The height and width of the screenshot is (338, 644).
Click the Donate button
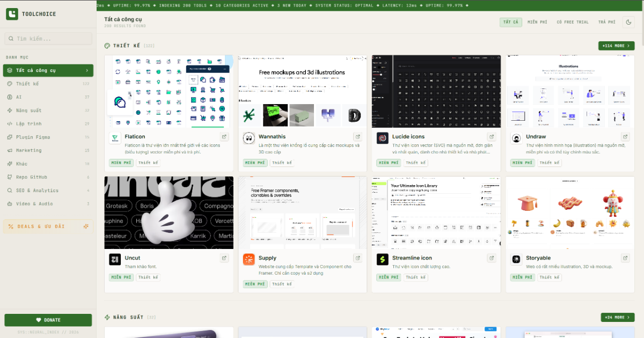[x=48, y=320]
